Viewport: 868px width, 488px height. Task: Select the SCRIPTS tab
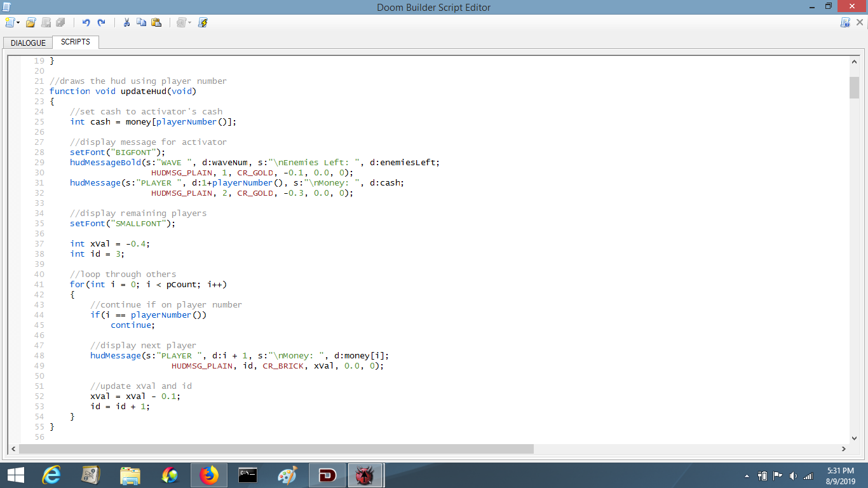[76, 42]
